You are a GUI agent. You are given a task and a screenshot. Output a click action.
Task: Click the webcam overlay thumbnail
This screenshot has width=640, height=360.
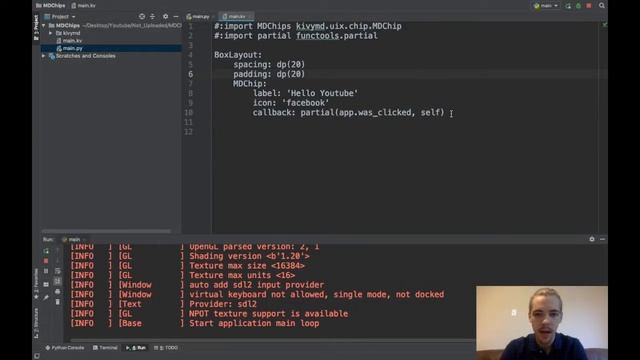(x=542, y=323)
